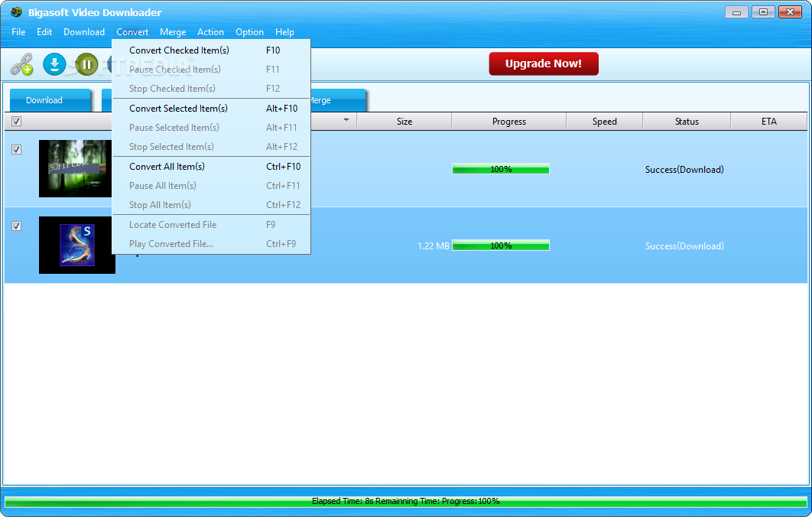The height and width of the screenshot is (517, 812).
Task: Choose Convert All Item(s)
Action: tap(211, 166)
